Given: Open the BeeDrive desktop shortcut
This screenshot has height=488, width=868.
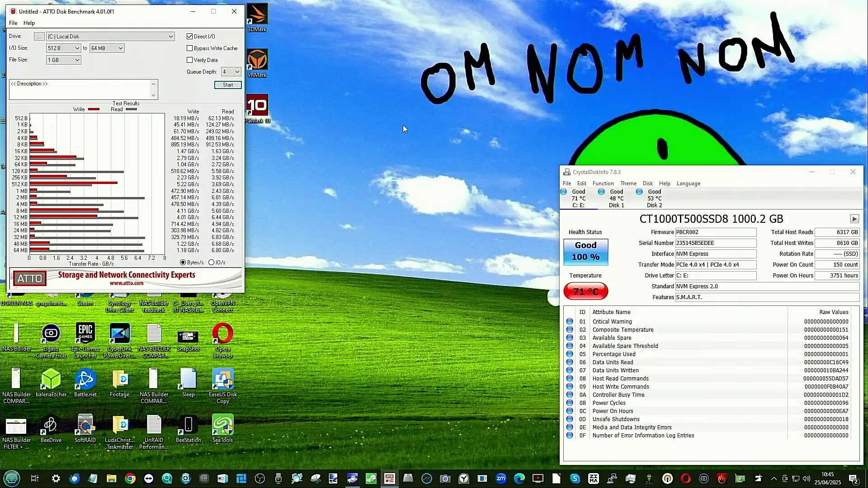Looking at the screenshot, I should click(51, 429).
